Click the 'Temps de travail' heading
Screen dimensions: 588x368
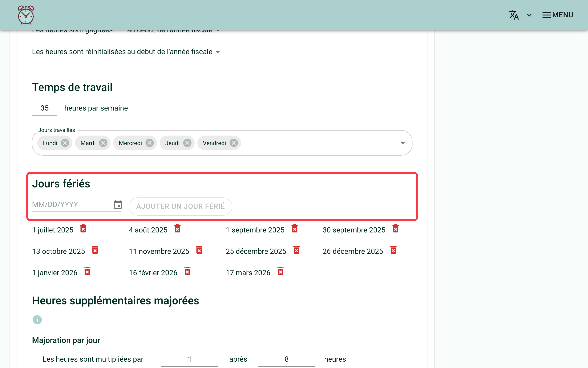72,87
